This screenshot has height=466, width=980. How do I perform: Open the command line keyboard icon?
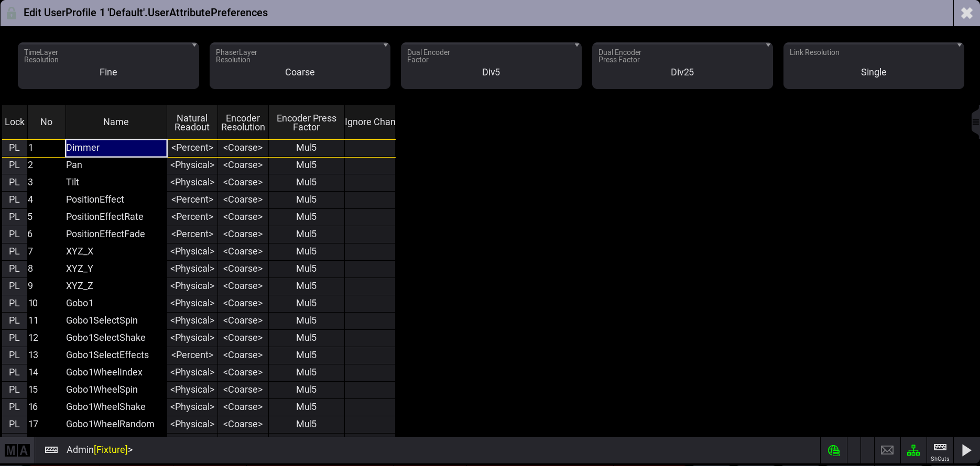pos(51,450)
